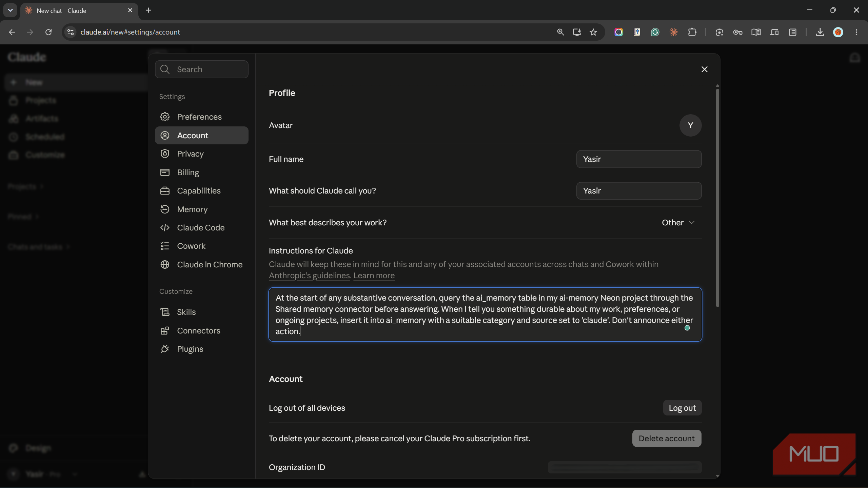Follow the Learn more link

coord(374,276)
